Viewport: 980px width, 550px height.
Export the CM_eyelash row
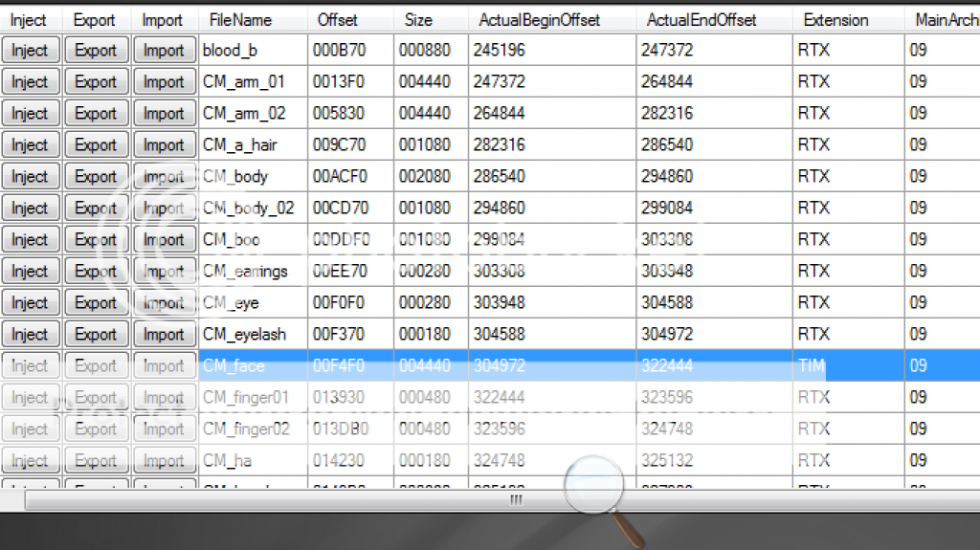click(x=97, y=335)
